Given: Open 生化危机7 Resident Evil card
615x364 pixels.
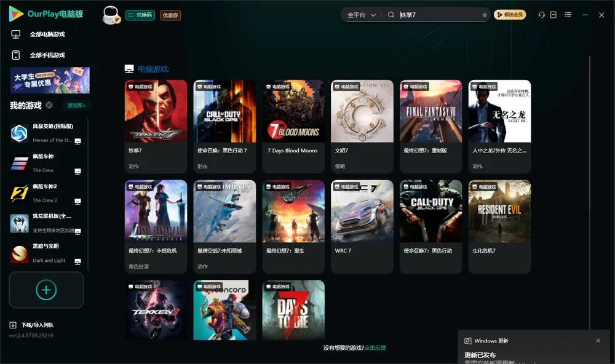Looking at the screenshot, I should click(x=499, y=226).
